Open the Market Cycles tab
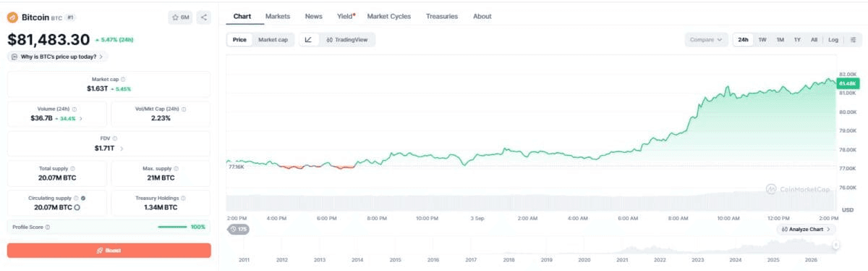 tap(389, 16)
